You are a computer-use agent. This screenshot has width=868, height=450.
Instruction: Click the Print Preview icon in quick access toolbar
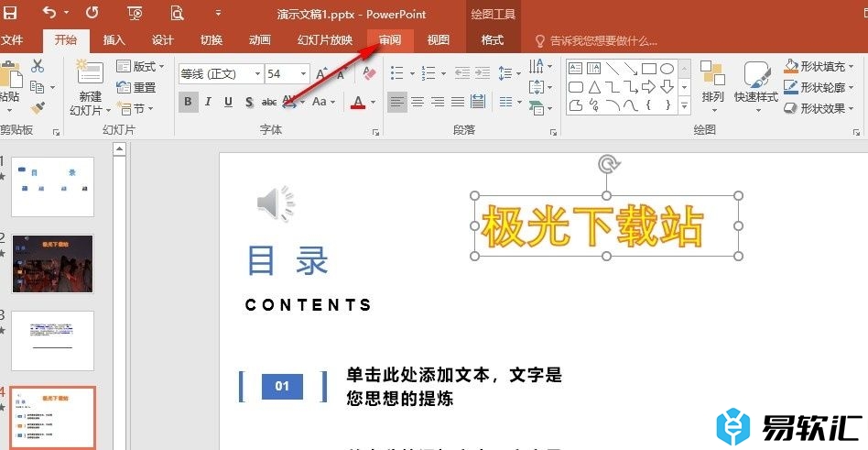(x=177, y=13)
